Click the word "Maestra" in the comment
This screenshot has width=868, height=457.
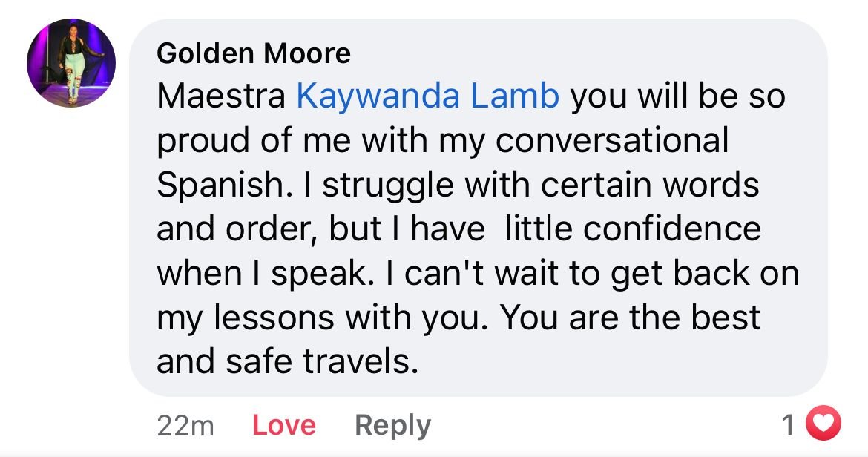pos(221,98)
